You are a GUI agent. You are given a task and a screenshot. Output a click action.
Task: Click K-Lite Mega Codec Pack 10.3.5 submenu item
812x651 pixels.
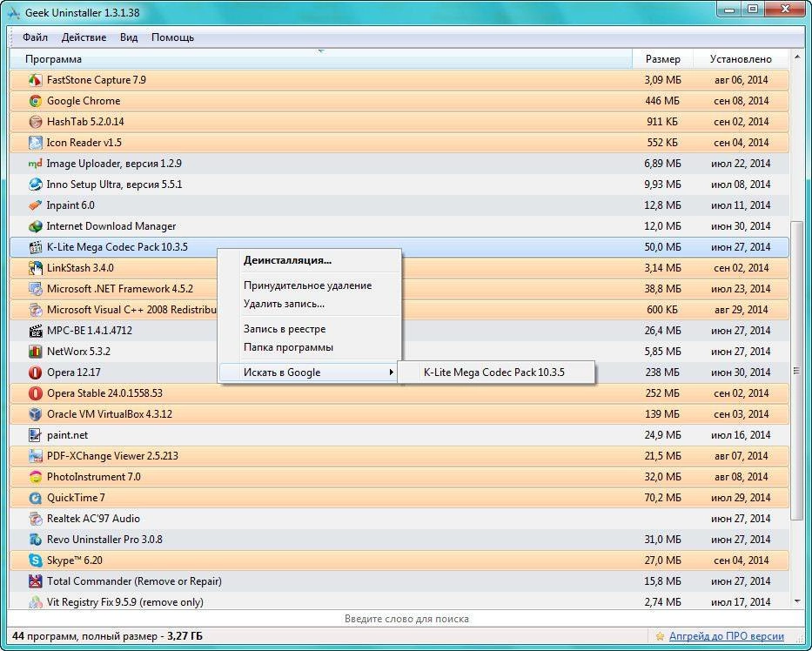pyautogui.click(x=496, y=372)
